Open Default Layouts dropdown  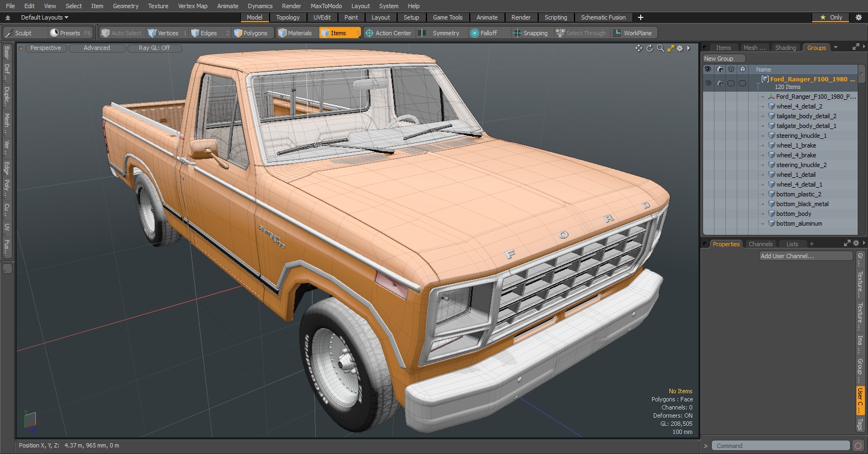point(44,17)
